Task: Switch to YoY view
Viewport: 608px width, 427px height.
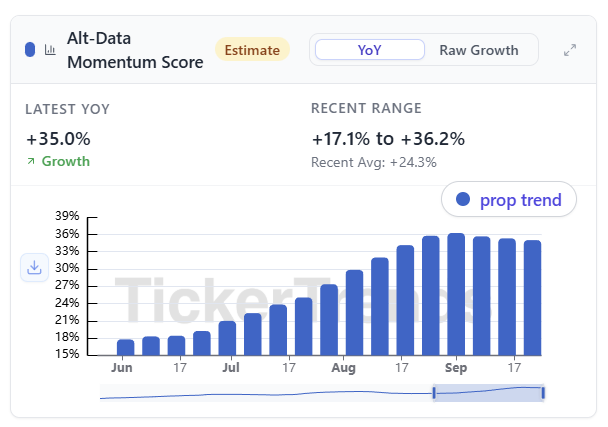Action: 369,50
